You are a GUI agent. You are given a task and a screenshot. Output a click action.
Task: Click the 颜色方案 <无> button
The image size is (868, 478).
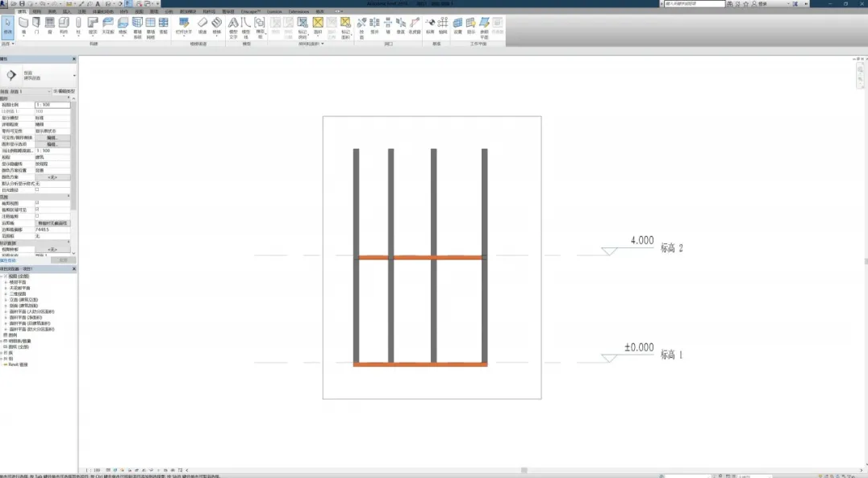click(52, 177)
